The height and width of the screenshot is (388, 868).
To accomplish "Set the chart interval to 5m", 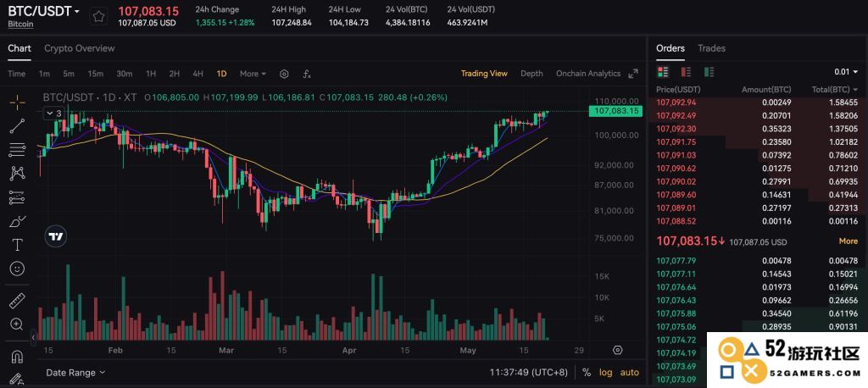I will pyautogui.click(x=69, y=74).
